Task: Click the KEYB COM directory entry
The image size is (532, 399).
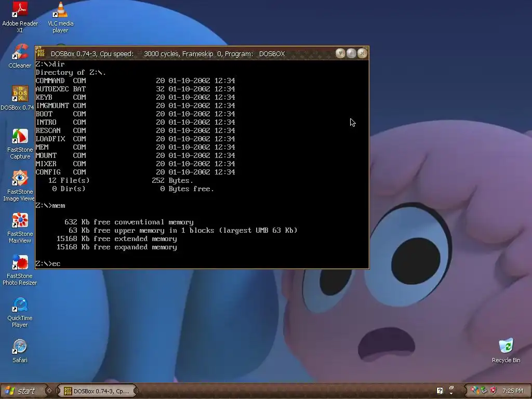Action: coord(136,97)
